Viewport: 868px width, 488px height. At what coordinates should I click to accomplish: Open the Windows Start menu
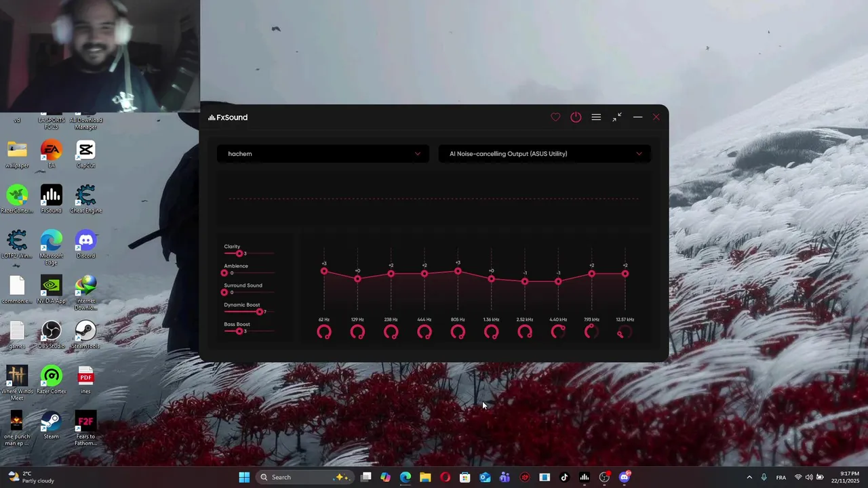(244, 477)
